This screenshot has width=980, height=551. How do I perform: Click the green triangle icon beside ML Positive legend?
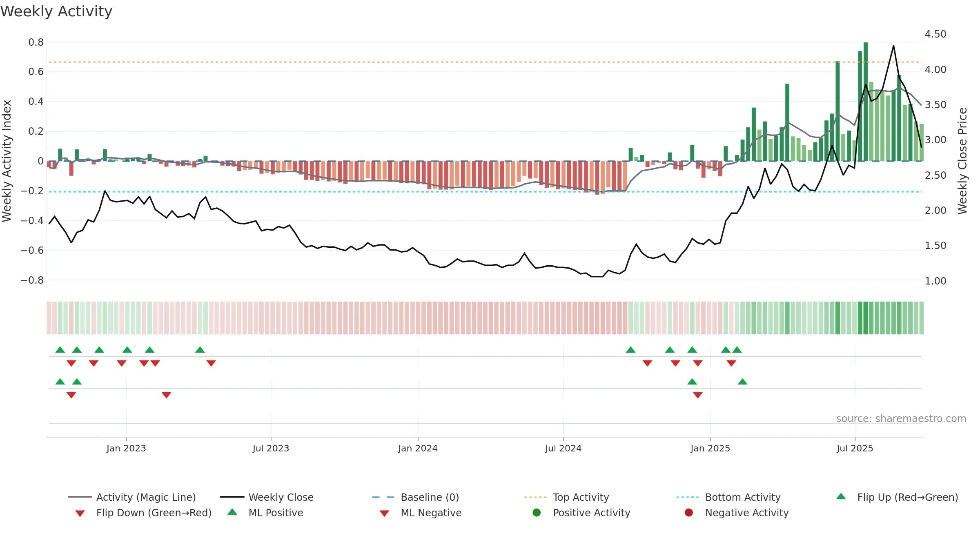coord(232,512)
